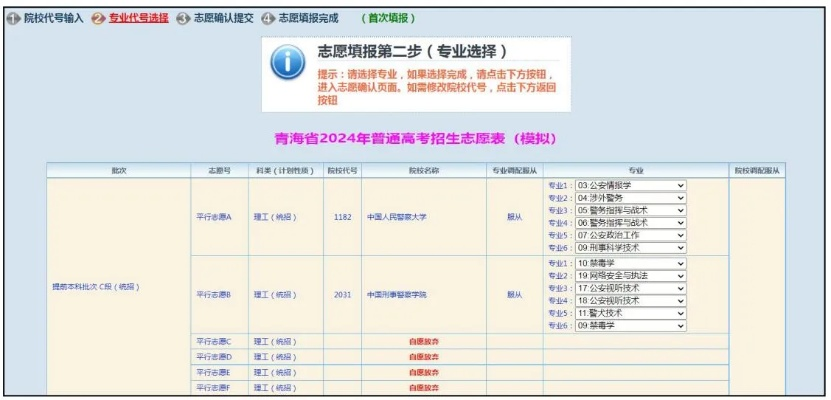This screenshot has width=831, height=400.
Task: Open the 10:禁毒学 major dropdown
Action: tap(631, 263)
